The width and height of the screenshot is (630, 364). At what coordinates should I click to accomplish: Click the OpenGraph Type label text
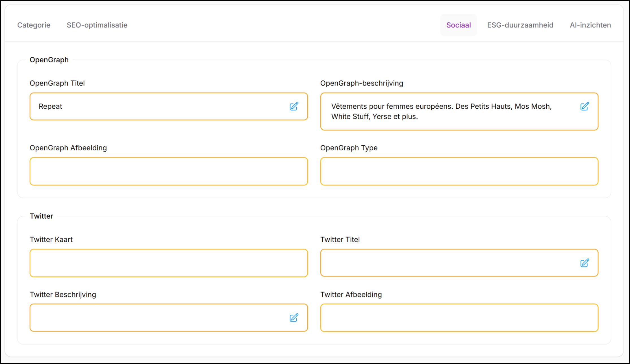[x=349, y=148]
